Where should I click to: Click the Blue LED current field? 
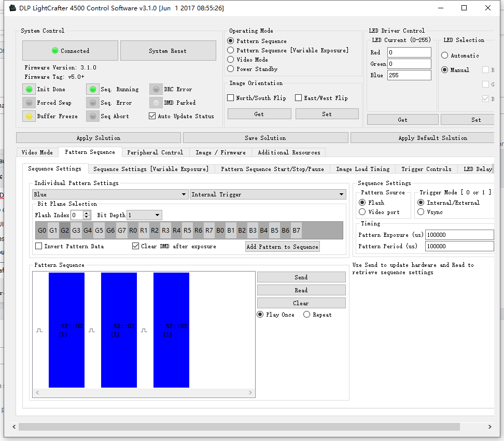(x=409, y=75)
